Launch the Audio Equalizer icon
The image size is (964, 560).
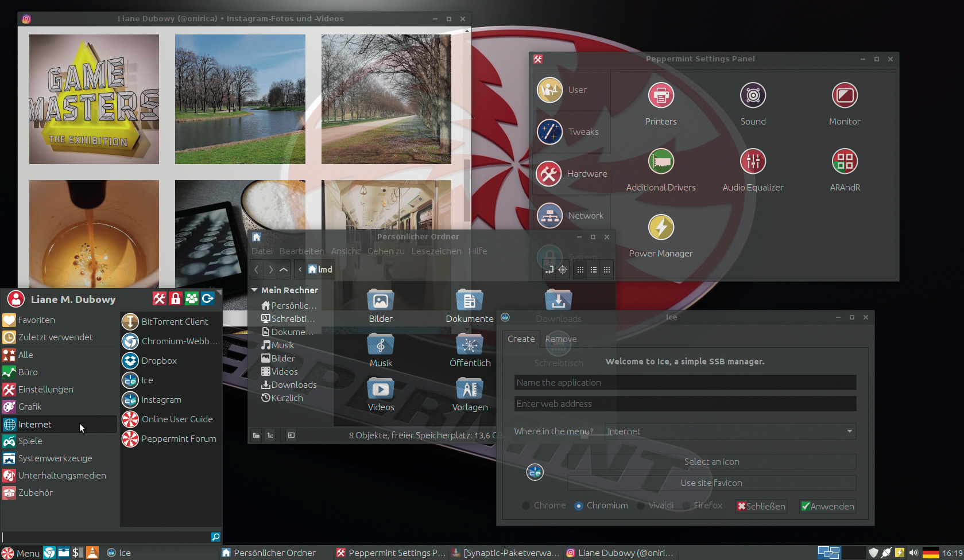pyautogui.click(x=753, y=162)
